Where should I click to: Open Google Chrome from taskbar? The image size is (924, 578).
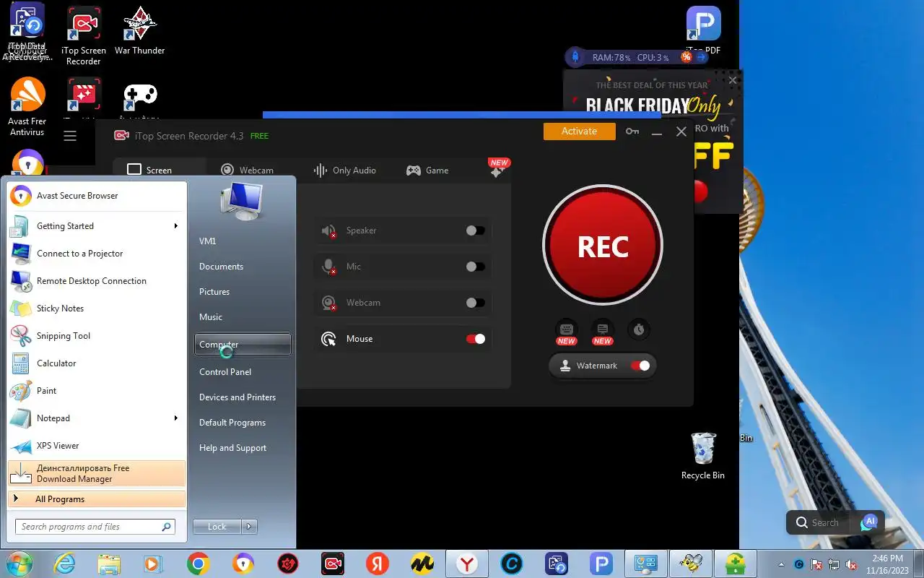pos(199,564)
